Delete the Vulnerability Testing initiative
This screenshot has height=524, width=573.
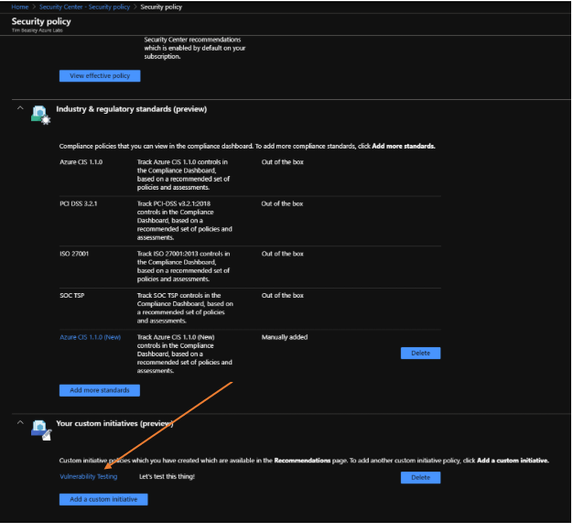pyautogui.click(x=421, y=478)
